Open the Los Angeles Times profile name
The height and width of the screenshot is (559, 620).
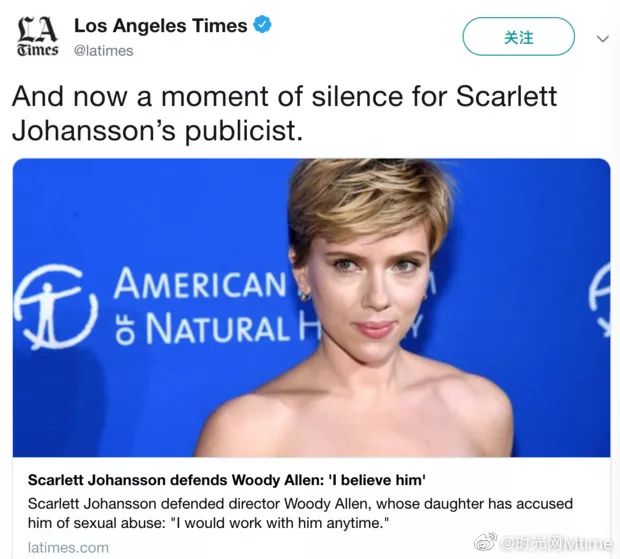160,26
